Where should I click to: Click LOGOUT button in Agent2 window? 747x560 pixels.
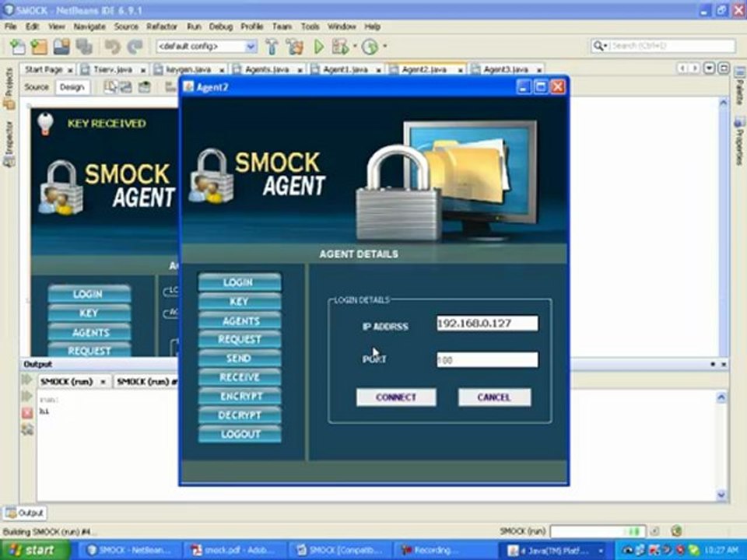(x=240, y=434)
